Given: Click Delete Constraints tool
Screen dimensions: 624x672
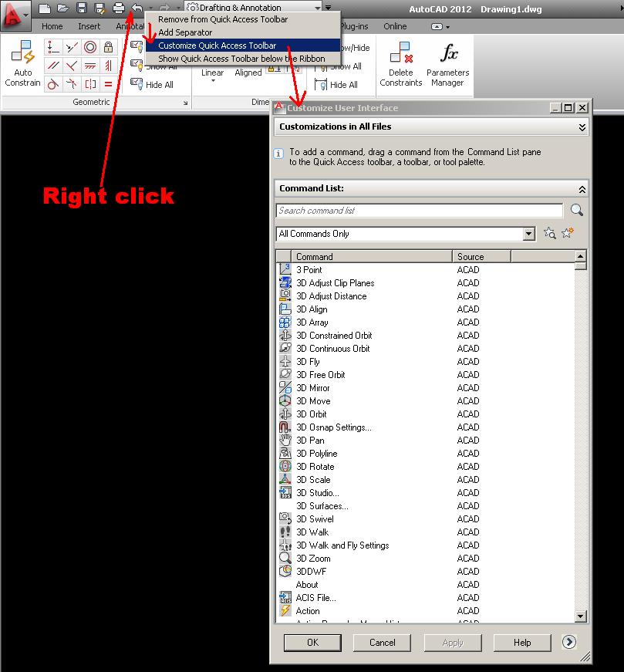Looking at the screenshot, I should pos(401,64).
